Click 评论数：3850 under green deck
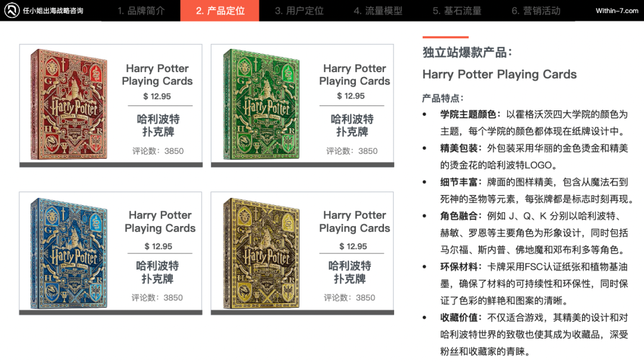 pyautogui.click(x=352, y=151)
